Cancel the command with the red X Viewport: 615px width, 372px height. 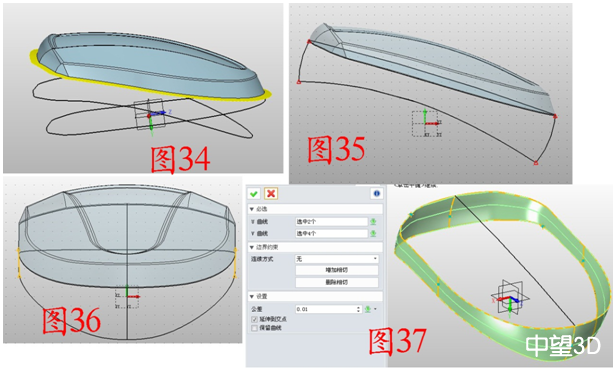coord(271,193)
